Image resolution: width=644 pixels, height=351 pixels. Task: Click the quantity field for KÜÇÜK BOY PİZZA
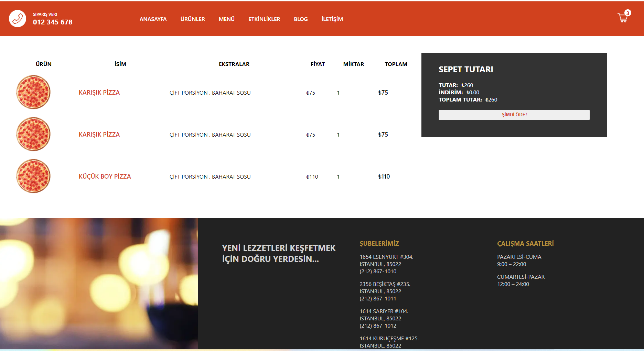coord(338,177)
